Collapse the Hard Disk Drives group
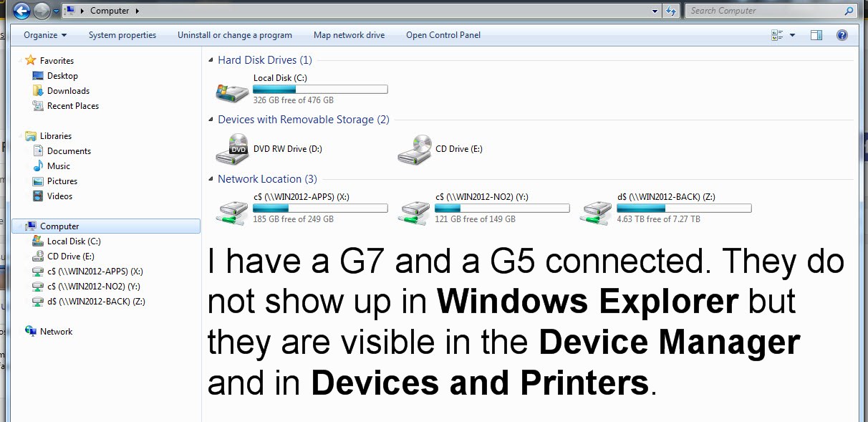868x422 pixels. coord(211,61)
